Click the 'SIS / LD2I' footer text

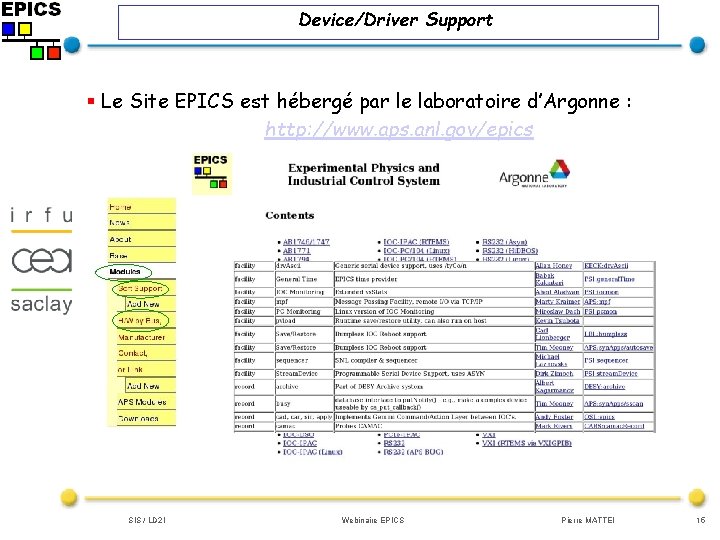(x=147, y=520)
